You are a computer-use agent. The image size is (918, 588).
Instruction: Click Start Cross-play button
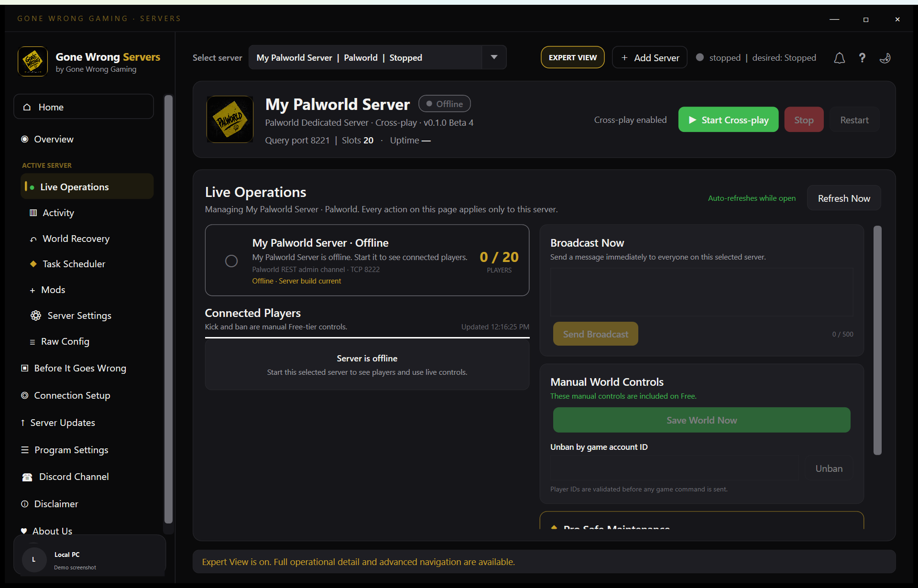(728, 120)
